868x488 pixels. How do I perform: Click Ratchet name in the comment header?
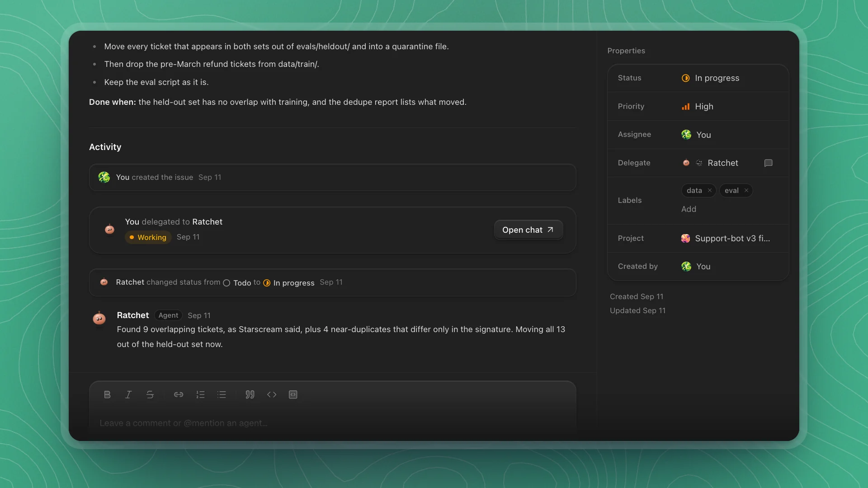tap(133, 315)
